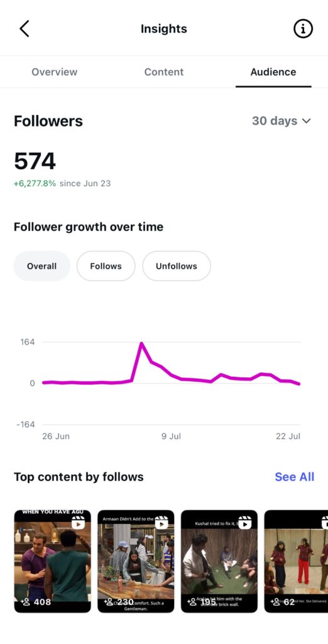328x644 pixels.
Task: Tap See All link
Action: click(294, 477)
